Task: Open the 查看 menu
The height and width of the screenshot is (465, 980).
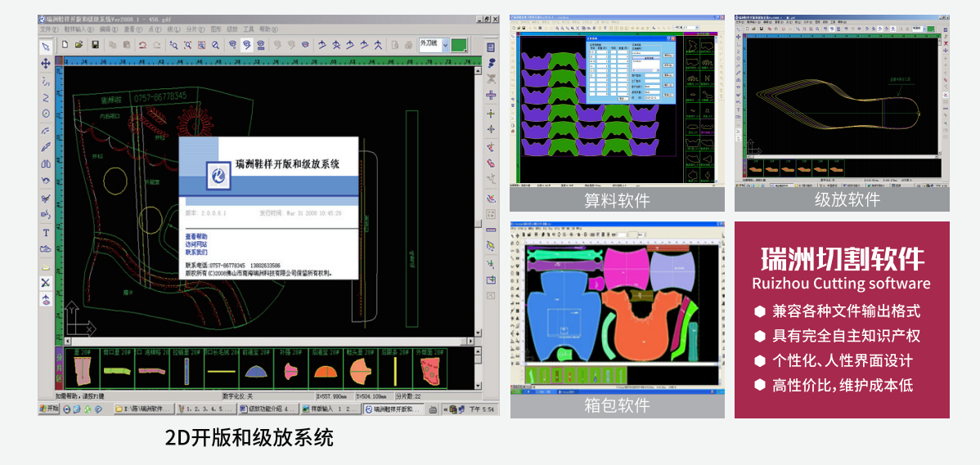Action: pos(133,29)
